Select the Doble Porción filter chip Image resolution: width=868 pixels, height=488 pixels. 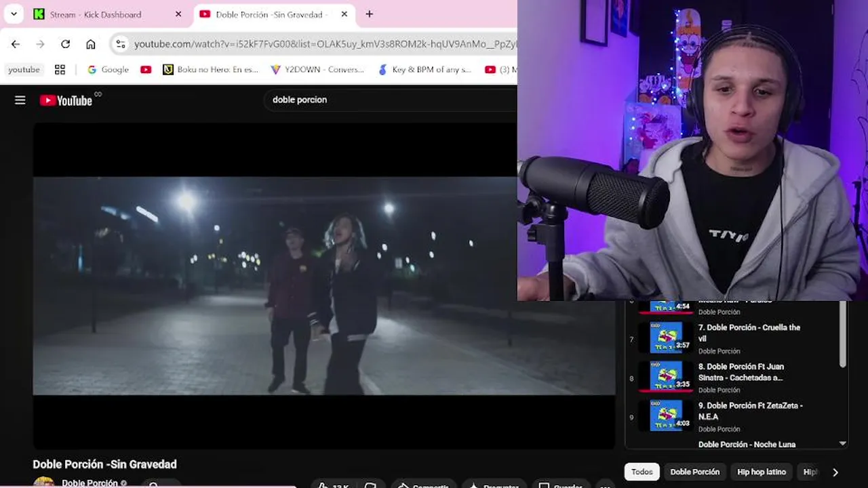click(695, 472)
